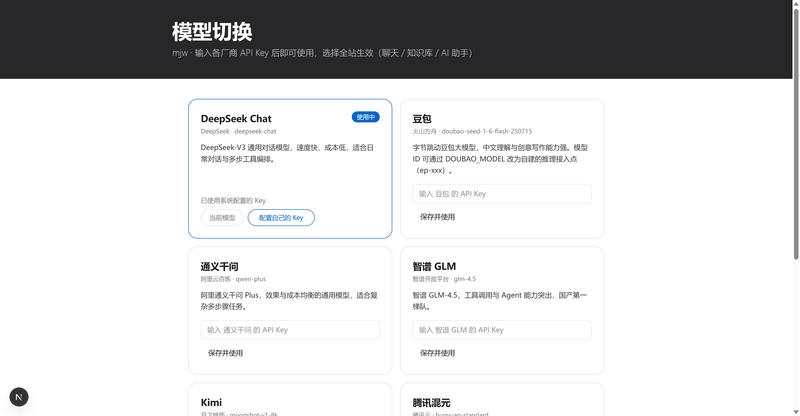The width and height of the screenshot is (800, 416).
Task: Click the 豆包 card title
Action: coord(422,118)
